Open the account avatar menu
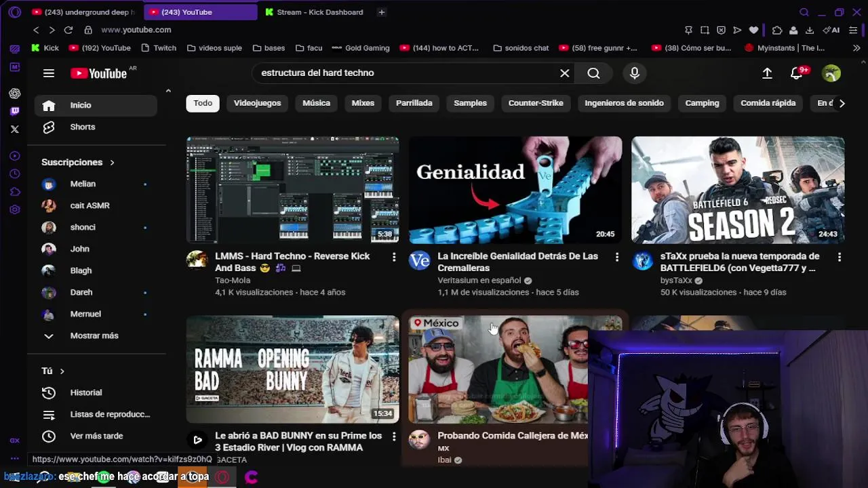868x488 pixels. pos(831,73)
